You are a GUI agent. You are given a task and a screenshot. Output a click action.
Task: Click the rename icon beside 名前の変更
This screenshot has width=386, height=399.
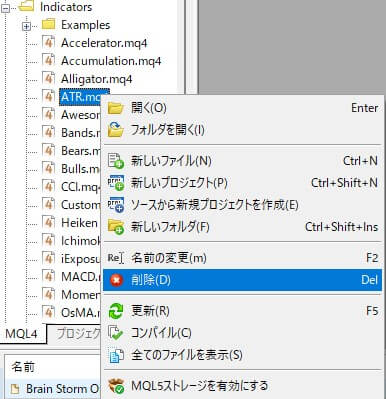pos(116,258)
